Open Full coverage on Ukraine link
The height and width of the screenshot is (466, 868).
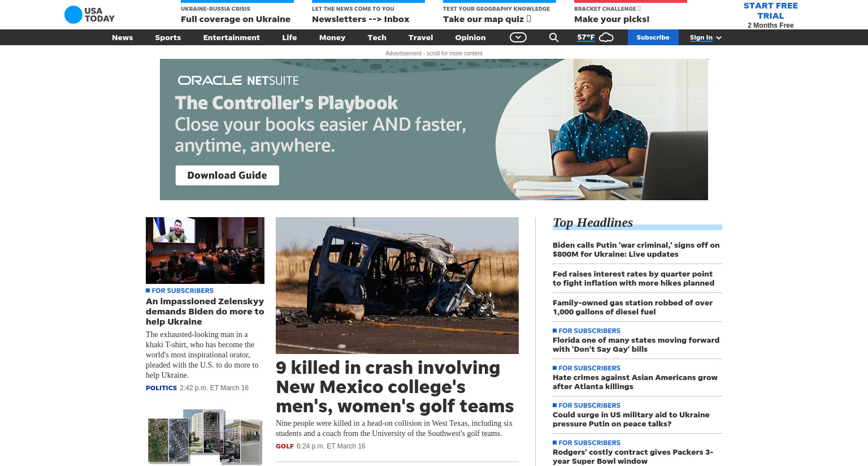(236, 19)
